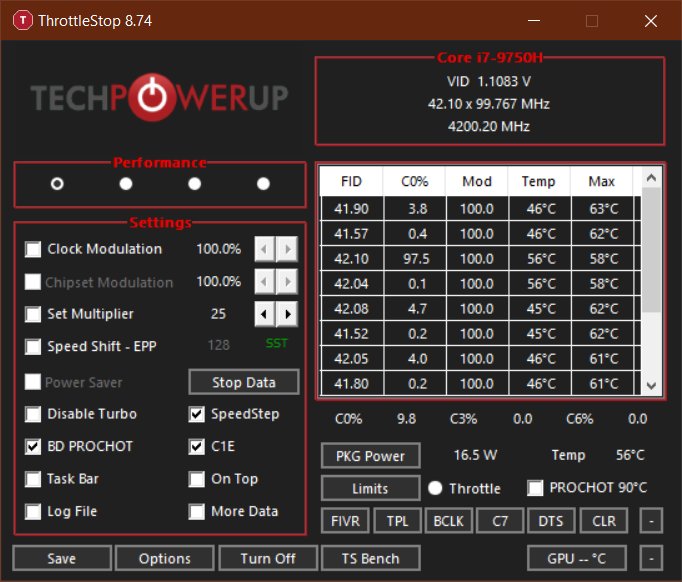
Task: Click the Throttle indicator circle
Action: point(435,488)
